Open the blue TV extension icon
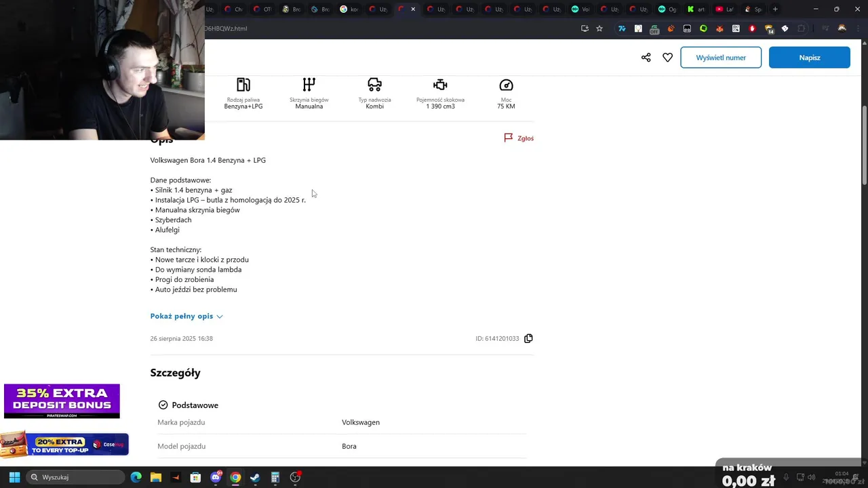Screen dimensions: 868x488 (621, 28)
